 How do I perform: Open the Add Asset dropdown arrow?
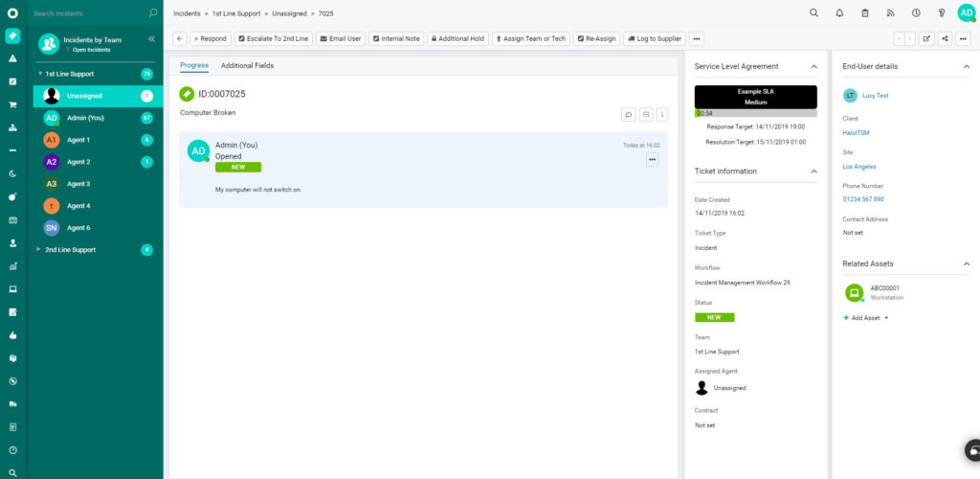(x=886, y=318)
